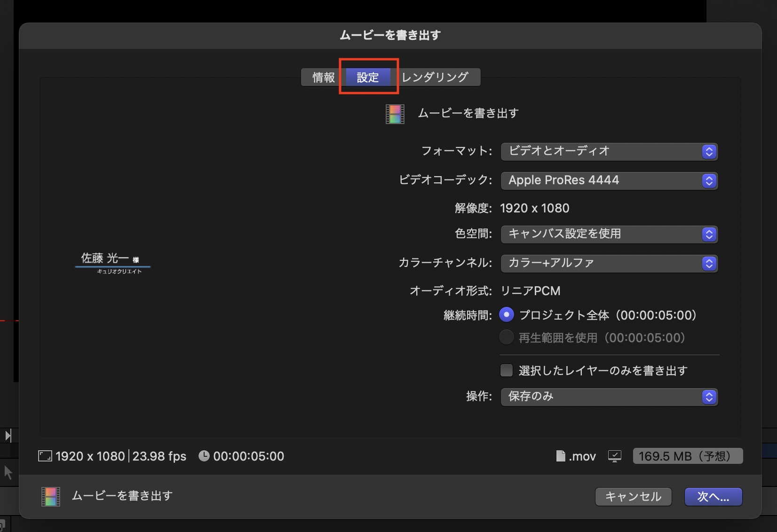
Task: Click the .mov file document icon
Action: point(561,456)
